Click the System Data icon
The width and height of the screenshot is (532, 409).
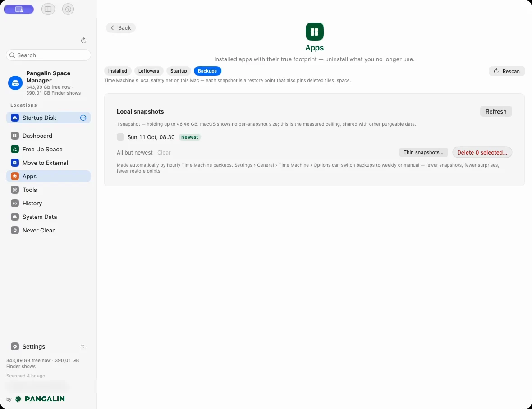14,217
